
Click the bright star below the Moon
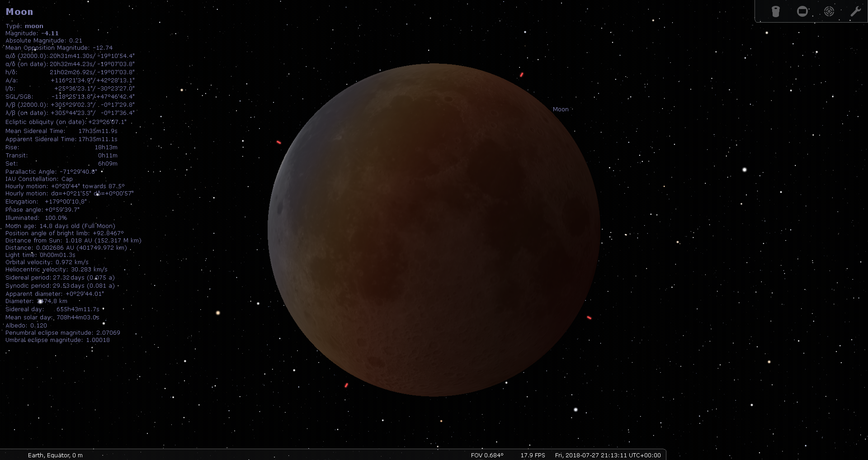click(x=576, y=410)
